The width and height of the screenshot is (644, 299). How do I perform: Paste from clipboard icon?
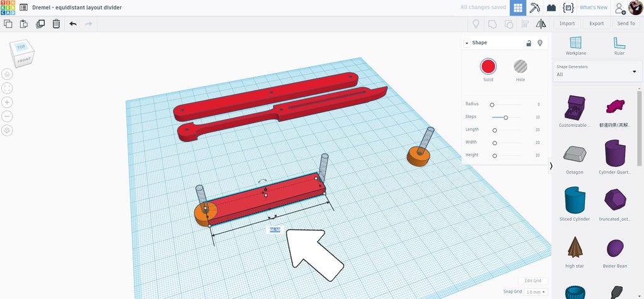(24, 24)
